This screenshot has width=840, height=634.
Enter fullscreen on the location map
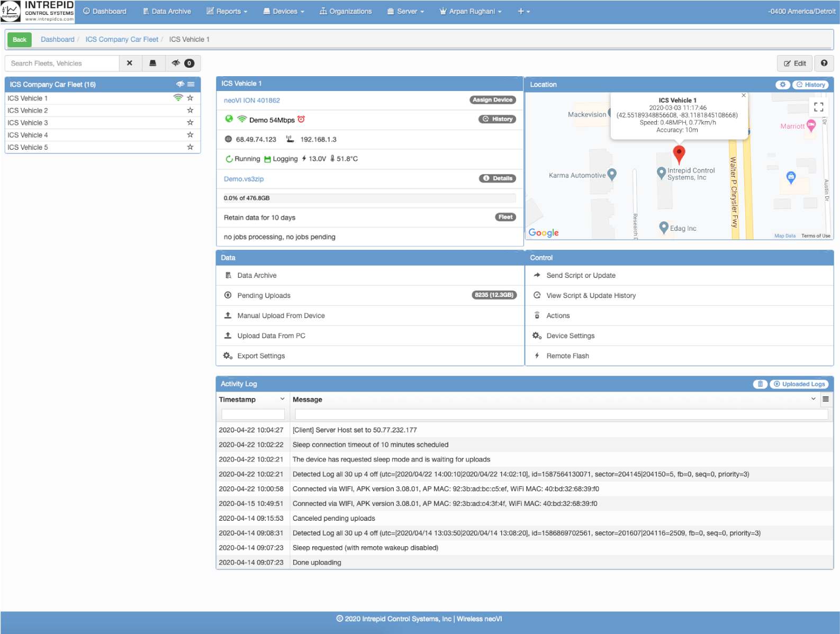pos(818,107)
